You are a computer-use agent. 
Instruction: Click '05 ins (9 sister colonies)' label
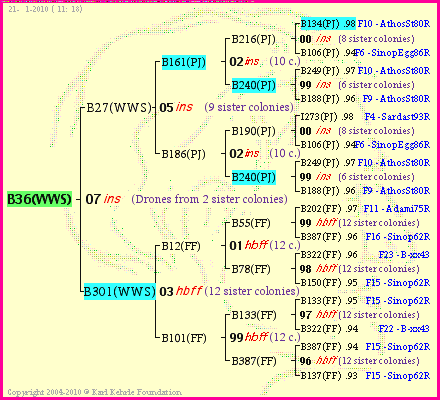click(227, 107)
